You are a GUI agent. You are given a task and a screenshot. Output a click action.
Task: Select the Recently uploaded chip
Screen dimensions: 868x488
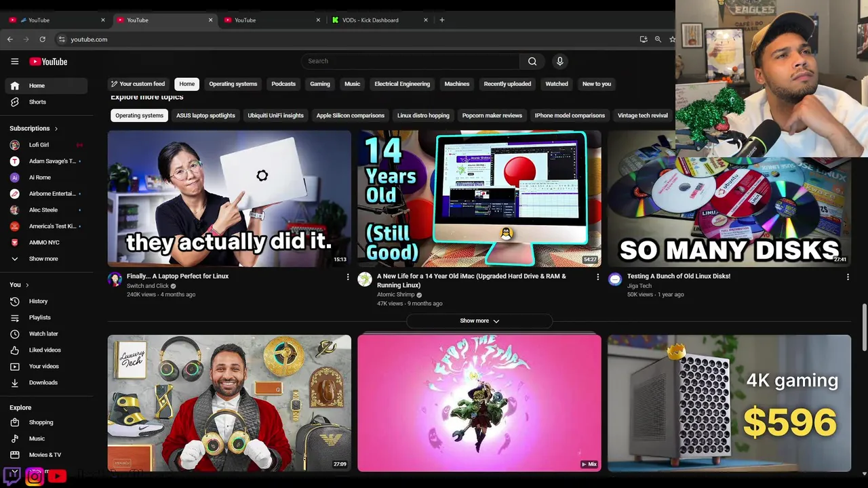click(507, 84)
